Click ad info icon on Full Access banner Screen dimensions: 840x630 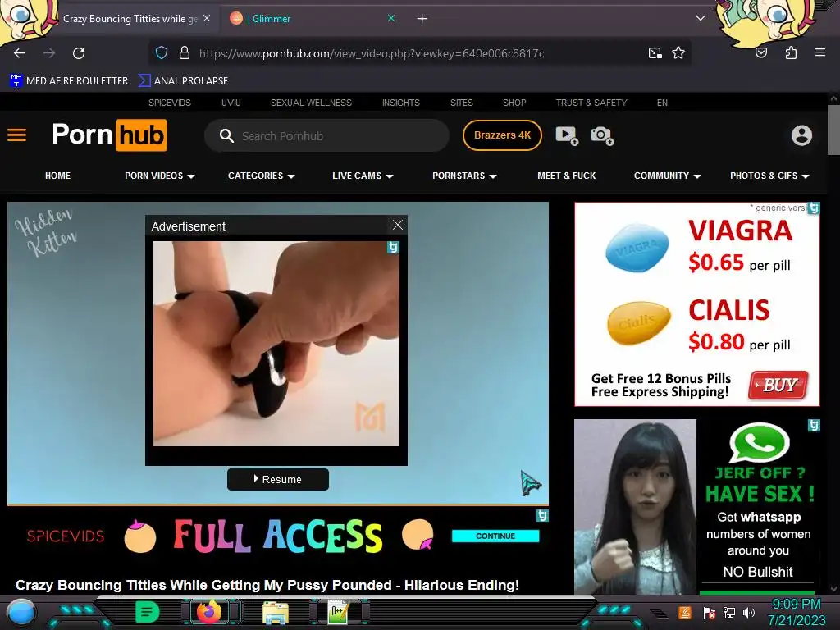(x=542, y=515)
